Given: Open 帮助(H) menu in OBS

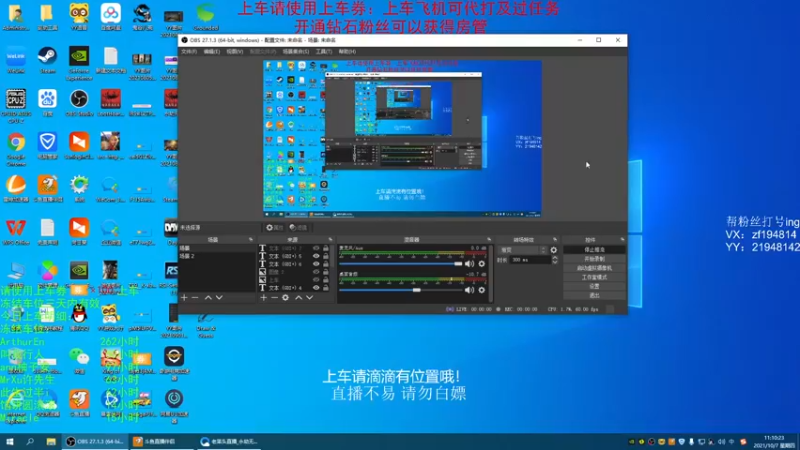Looking at the screenshot, I should [x=347, y=52].
